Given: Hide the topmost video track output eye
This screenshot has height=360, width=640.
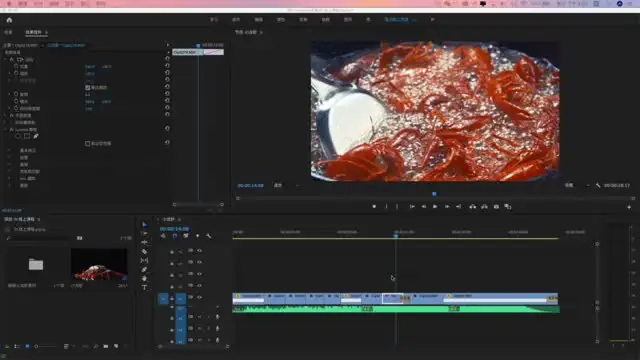Looking at the screenshot, I should [x=200, y=251].
